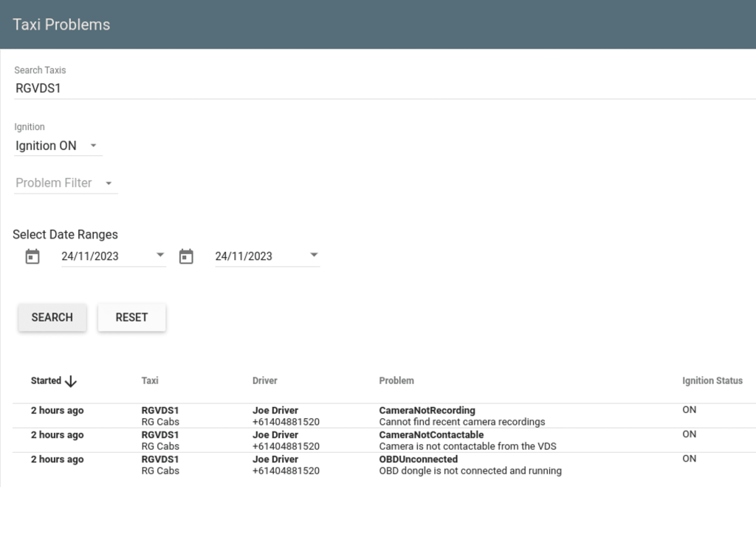Click RGVDS1 taxi in CameraNotContactable row
The width and height of the screenshot is (756, 557).
coord(160,435)
